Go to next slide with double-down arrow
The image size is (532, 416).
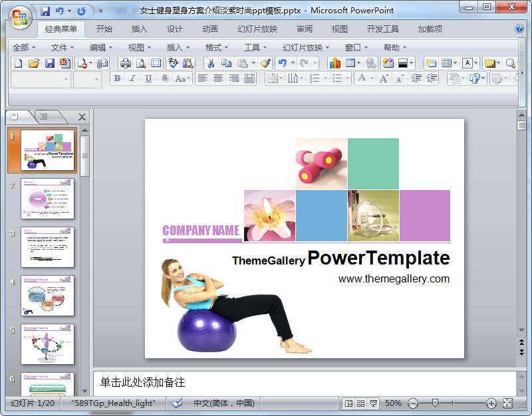(x=521, y=352)
